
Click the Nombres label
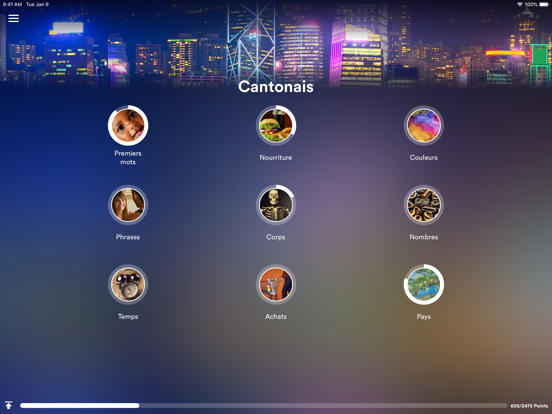point(424,237)
